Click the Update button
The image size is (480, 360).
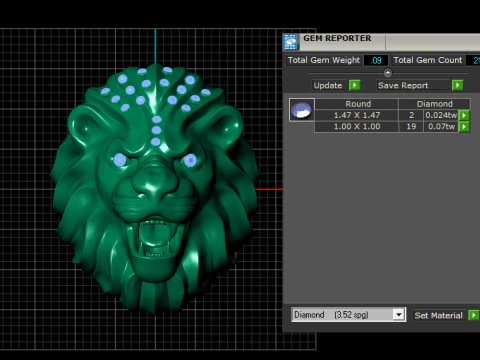pyautogui.click(x=328, y=85)
